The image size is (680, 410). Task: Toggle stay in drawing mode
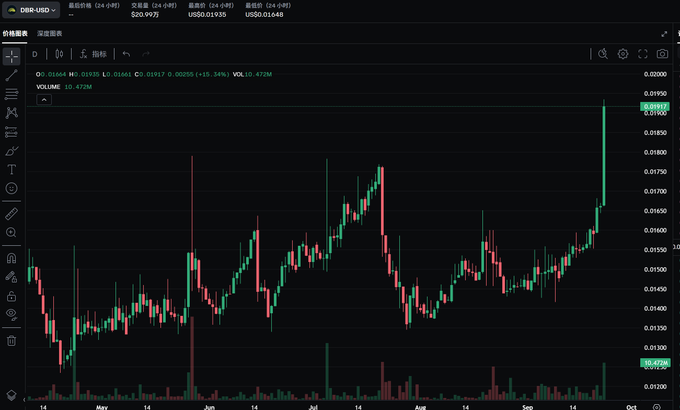coord(12,277)
